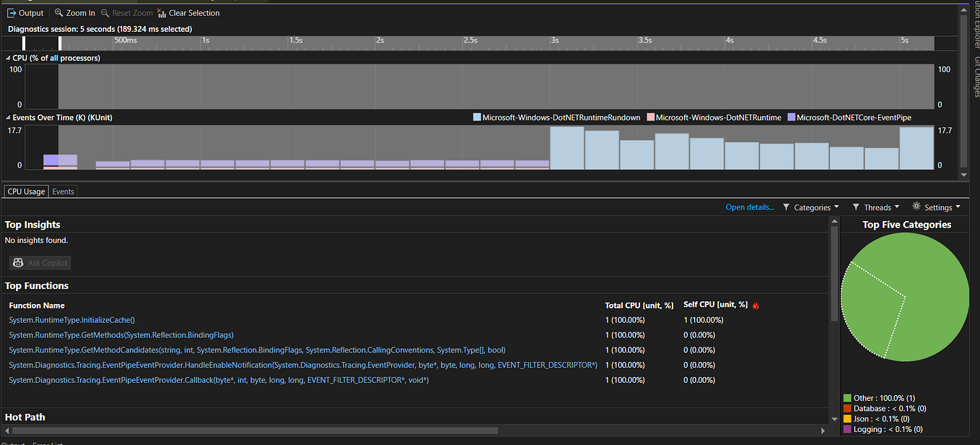Click the Output icon in the profiler toolbar
This screenshot has height=445, width=980.
[12, 12]
